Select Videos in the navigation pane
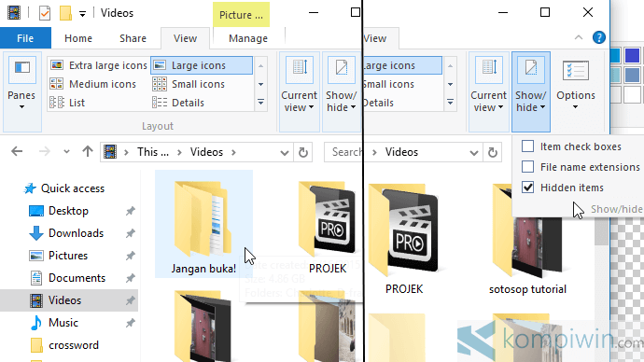This screenshot has height=362, width=644. [x=69, y=300]
